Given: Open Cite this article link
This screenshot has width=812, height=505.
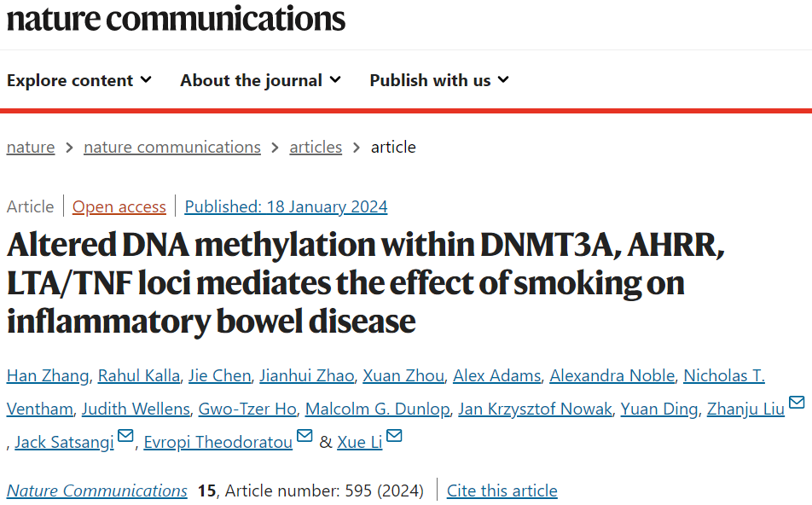Looking at the screenshot, I should coord(502,490).
